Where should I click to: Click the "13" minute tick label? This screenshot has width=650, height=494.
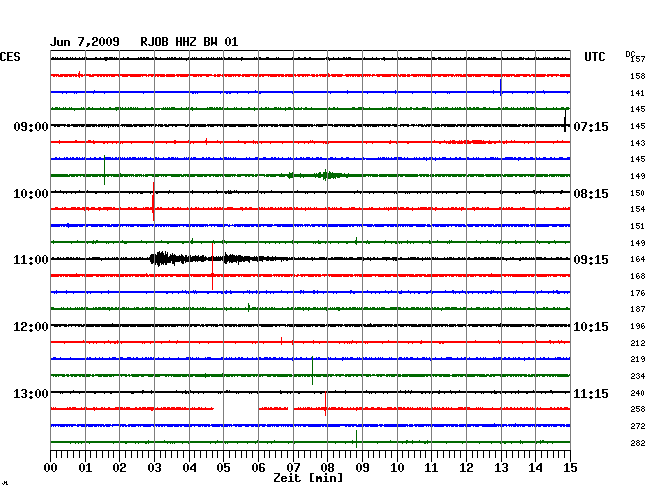coord(501,468)
